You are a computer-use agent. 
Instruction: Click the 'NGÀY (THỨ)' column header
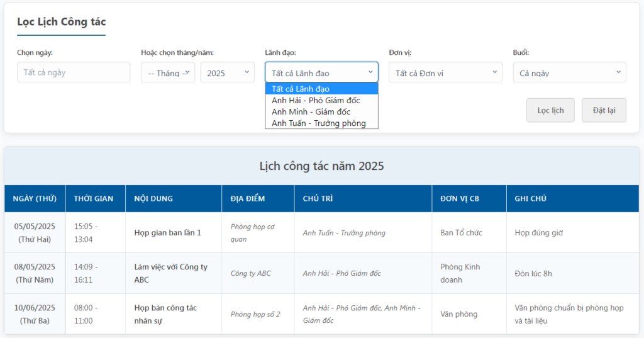[x=35, y=199]
